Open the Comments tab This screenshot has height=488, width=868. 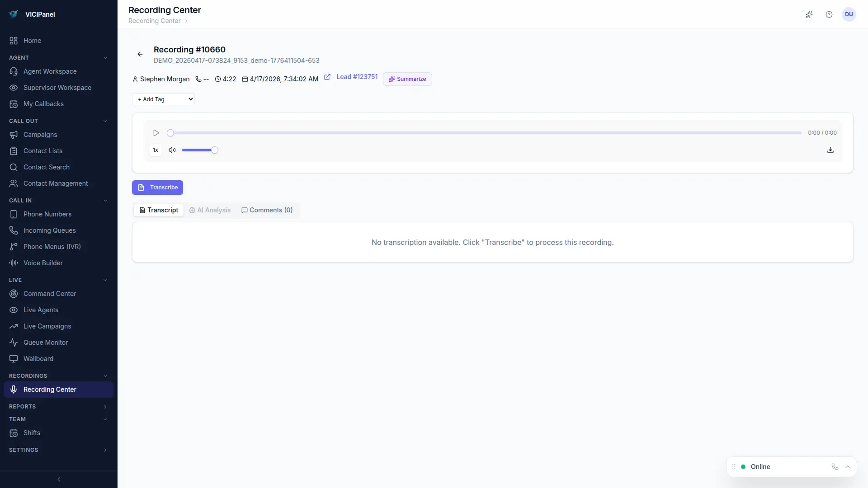[267, 210]
